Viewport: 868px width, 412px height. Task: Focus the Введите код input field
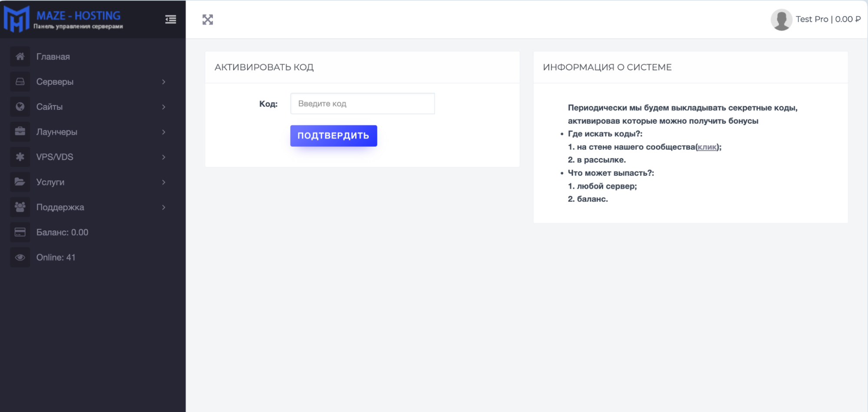click(x=362, y=104)
